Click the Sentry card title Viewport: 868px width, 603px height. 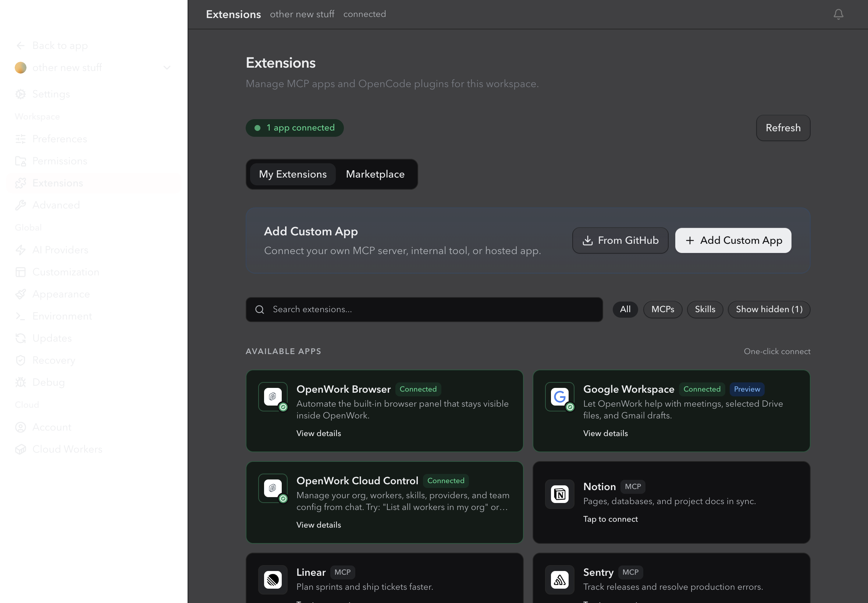pos(598,572)
